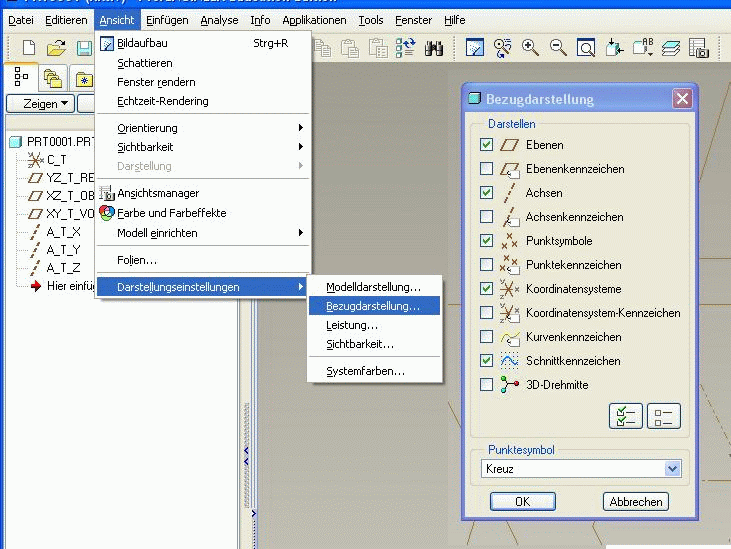
Task: Enable the 3D-Drehmitte checkbox
Action: (486, 384)
